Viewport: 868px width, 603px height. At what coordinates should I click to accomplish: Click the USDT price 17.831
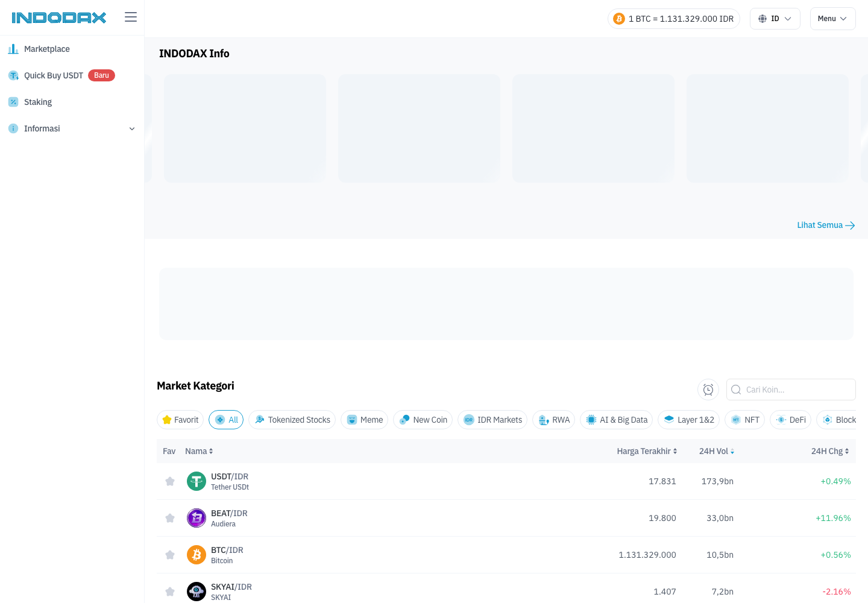point(662,481)
